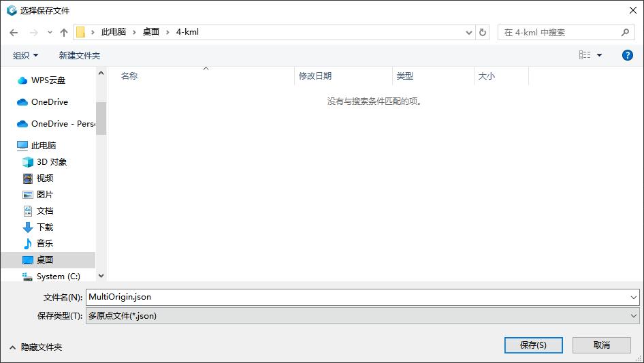Select 桌面 in address breadcrumb
This screenshot has width=644, height=363.
coord(150,32)
